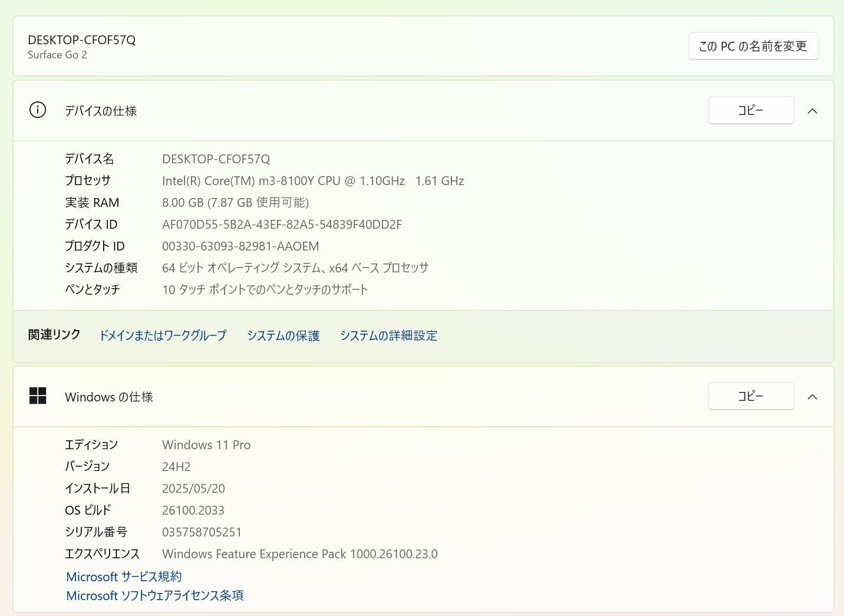Click the デバイス名 label
The image size is (844, 616).
point(90,159)
